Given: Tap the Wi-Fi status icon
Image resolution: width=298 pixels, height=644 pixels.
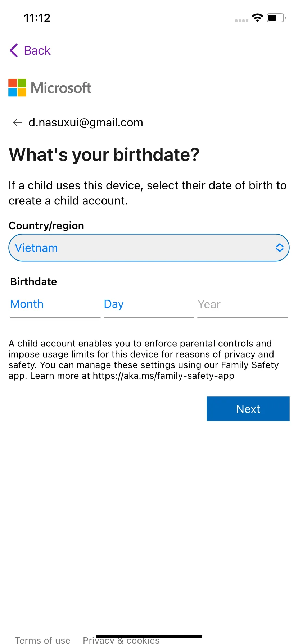Looking at the screenshot, I should (257, 18).
